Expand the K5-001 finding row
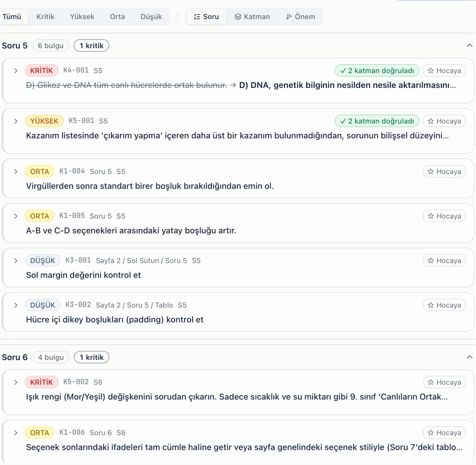 click(16, 121)
